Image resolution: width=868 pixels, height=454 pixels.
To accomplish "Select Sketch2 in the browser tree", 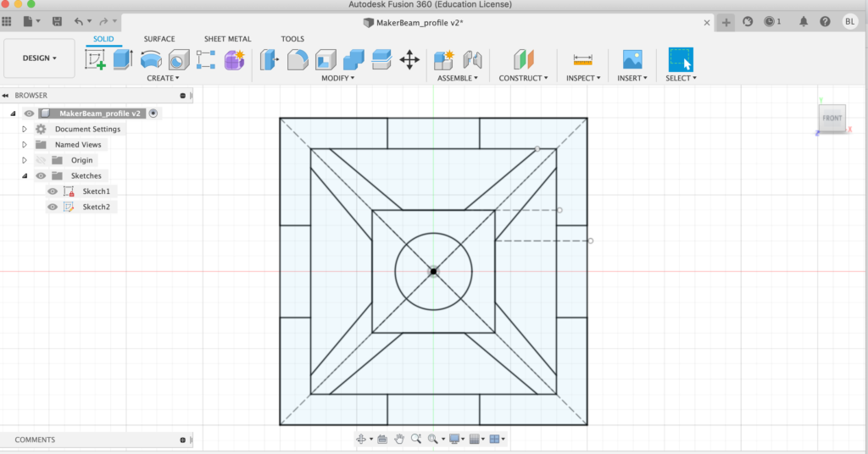I will 96,207.
